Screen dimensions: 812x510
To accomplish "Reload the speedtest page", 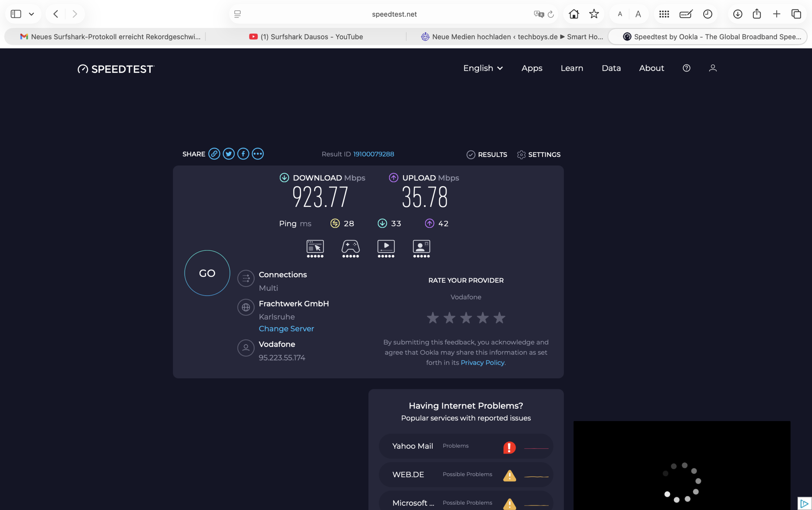I will (x=551, y=14).
